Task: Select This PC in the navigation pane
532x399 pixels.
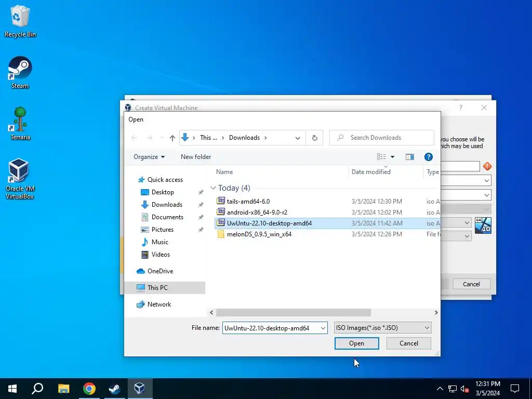Action: coord(165,288)
